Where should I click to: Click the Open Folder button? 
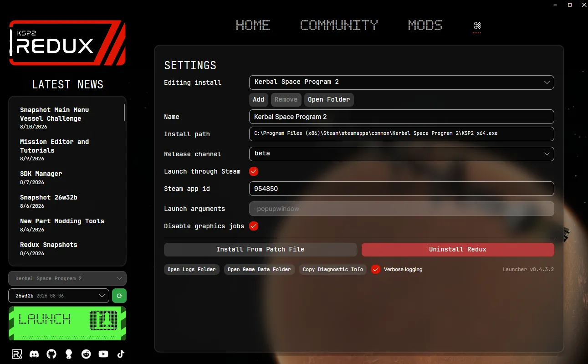coord(329,99)
